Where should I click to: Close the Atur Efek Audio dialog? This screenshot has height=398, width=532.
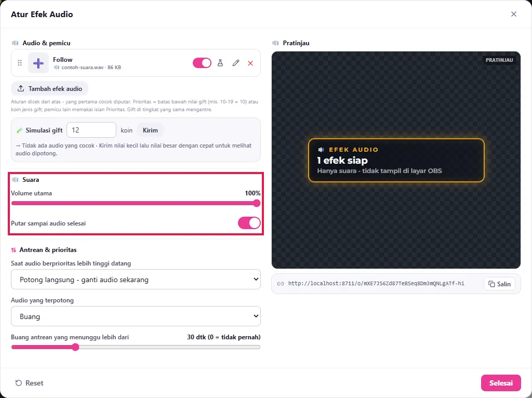click(x=513, y=14)
